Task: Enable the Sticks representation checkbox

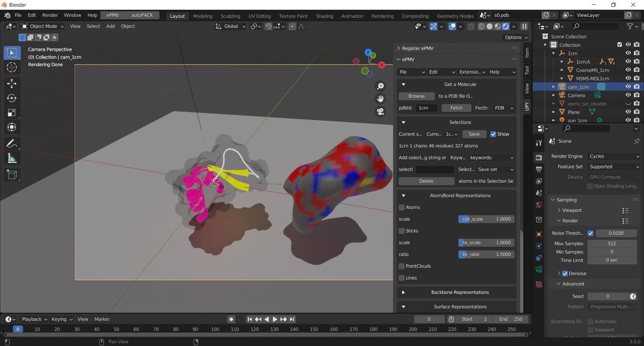Action: (401, 231)
